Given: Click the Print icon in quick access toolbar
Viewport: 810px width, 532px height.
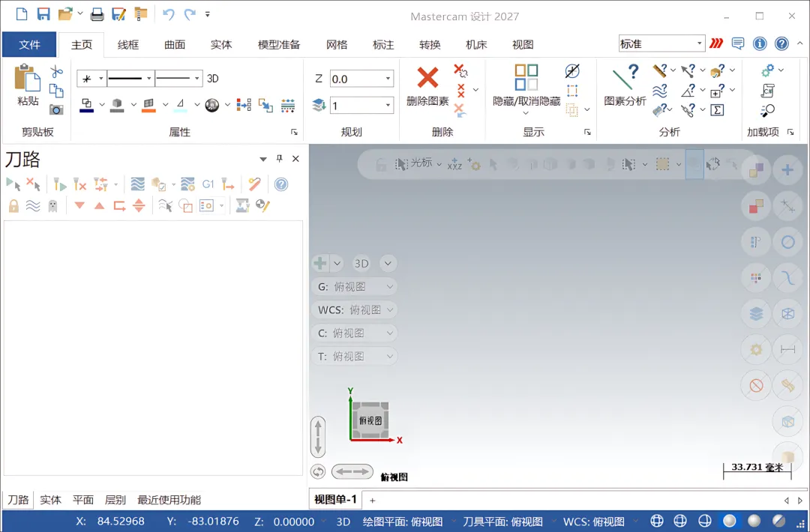Looking at the screenshot, I should coord(97,14).
